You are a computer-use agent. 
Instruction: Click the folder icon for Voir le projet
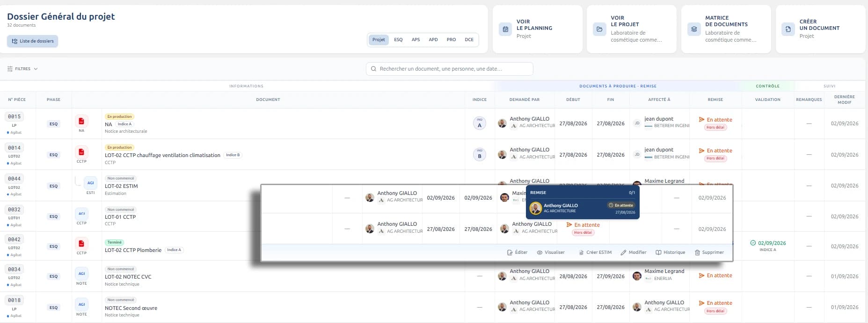click(599, 29)
